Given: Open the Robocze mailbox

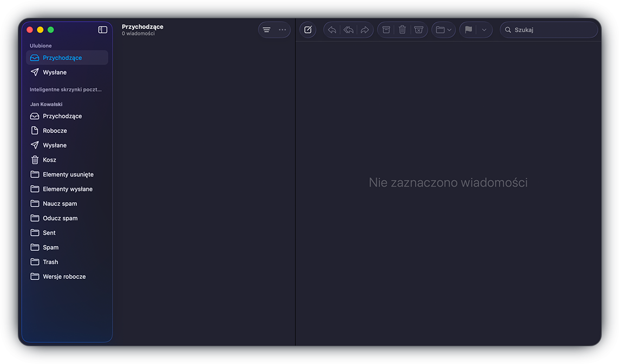Looking at the screenshot, I should (x=54, y=130).
